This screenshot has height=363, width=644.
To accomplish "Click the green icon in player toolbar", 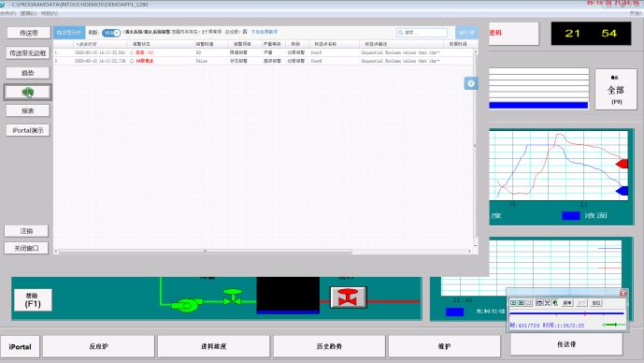I will (555, 303).
